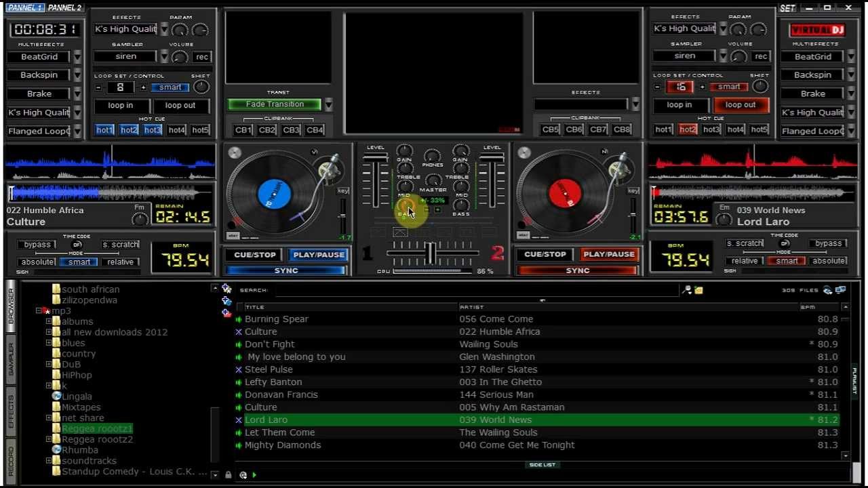Viewport: 868px width, 488px height.
Task: Click the browser lock icon
Action: tap(228, 475)
